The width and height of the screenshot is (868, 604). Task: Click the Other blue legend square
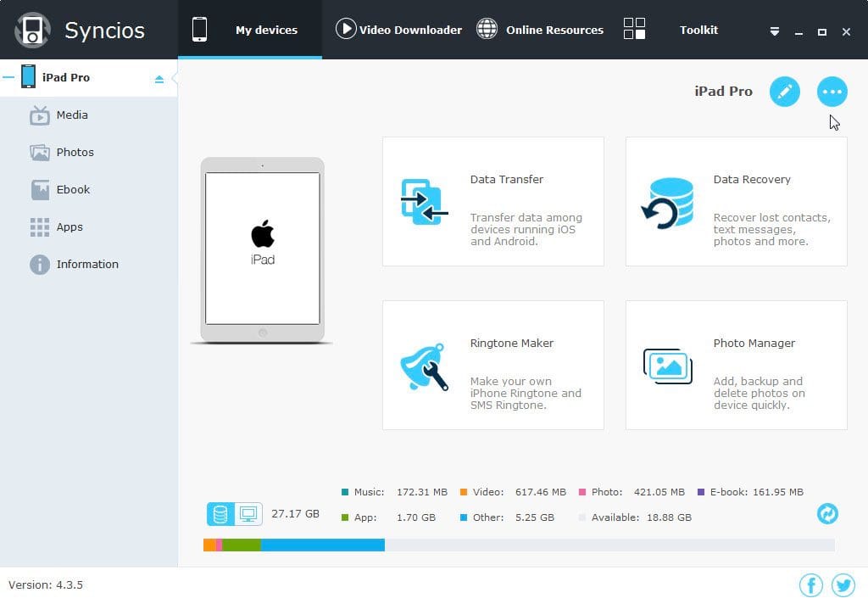pos(464,517)
